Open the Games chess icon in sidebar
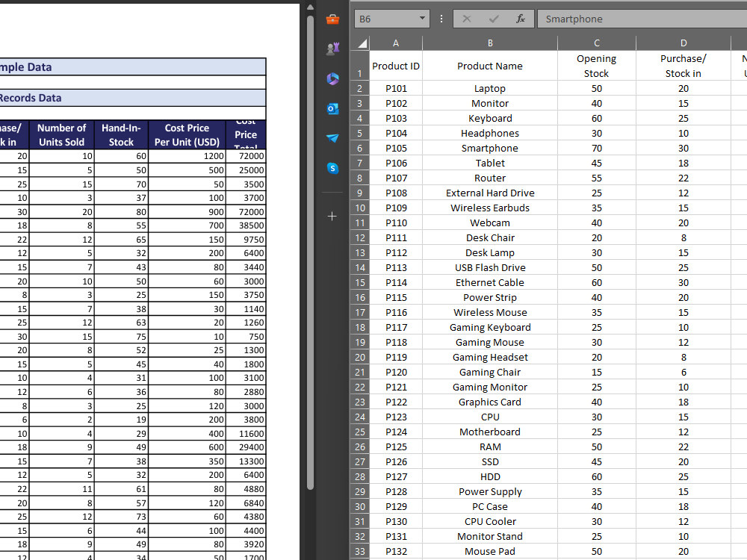The height and width of the screenshot is (560, 747). click(332, 49)
